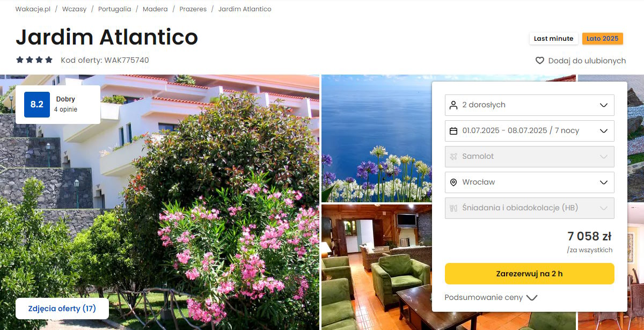This screenshot has height=330, width=644.
Task: Open the ocean flowers photo thumbnail
Action: [377, 138]
